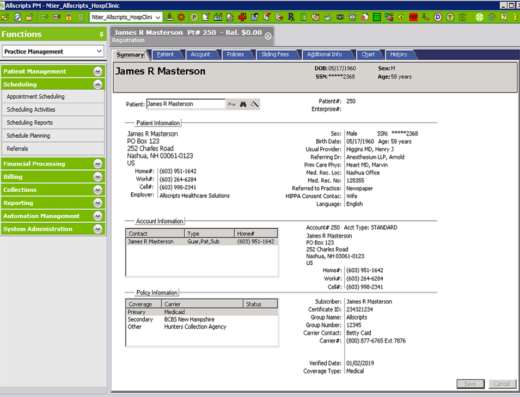
Task: Click the notepad with pencil toolbar icon
Action: click(206, 17)
